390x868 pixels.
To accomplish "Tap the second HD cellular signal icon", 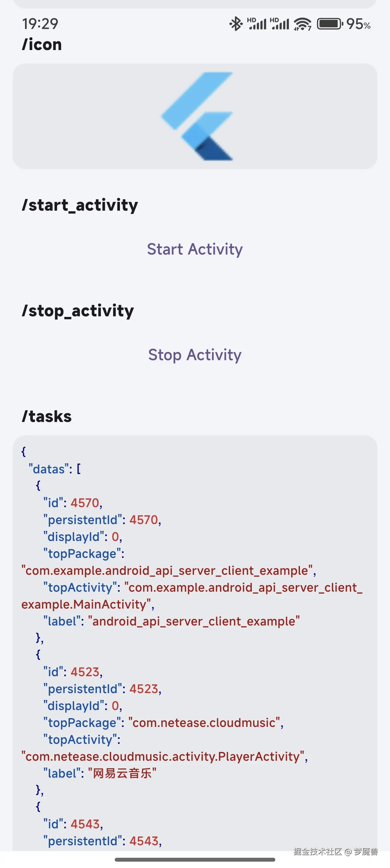I will click(279, 24).
